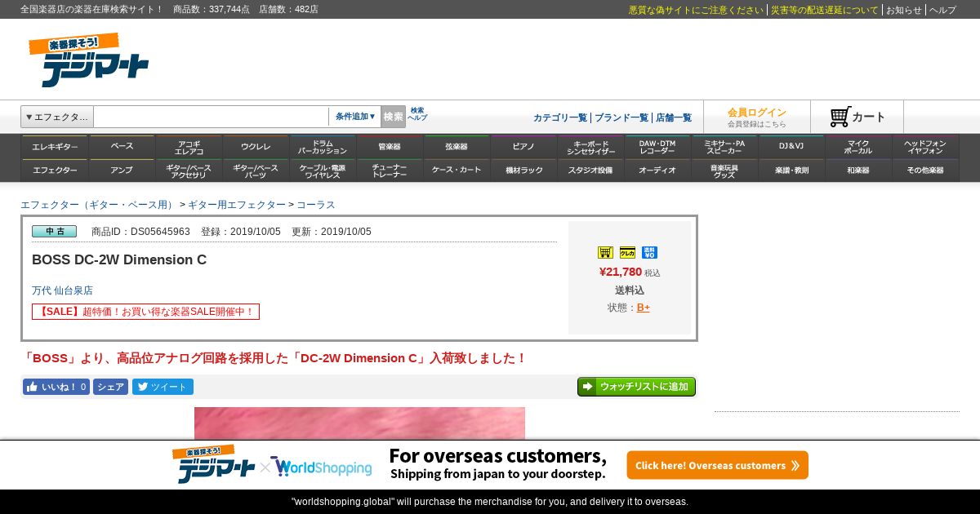Click the blue free shipping icon
Image resolution: width=980 pixels, height=514 pixels.
click(649, 253)
